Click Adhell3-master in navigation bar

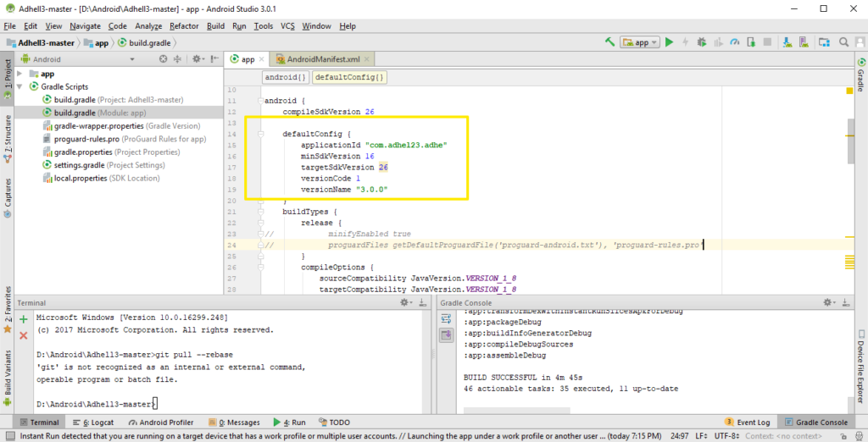coord(41,42)
